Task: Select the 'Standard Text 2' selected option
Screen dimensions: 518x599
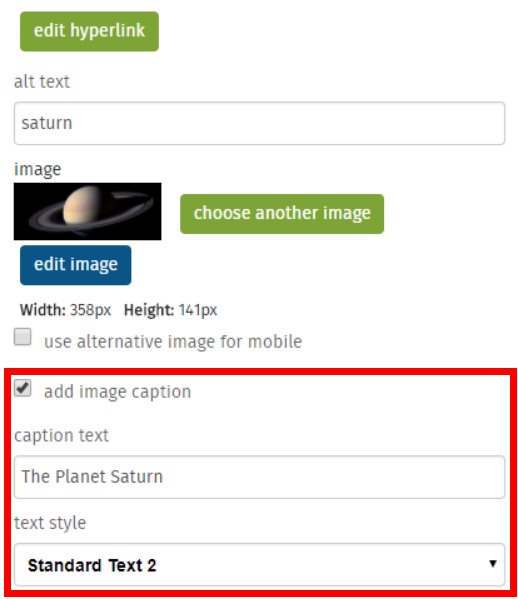Action: point(92,565)
